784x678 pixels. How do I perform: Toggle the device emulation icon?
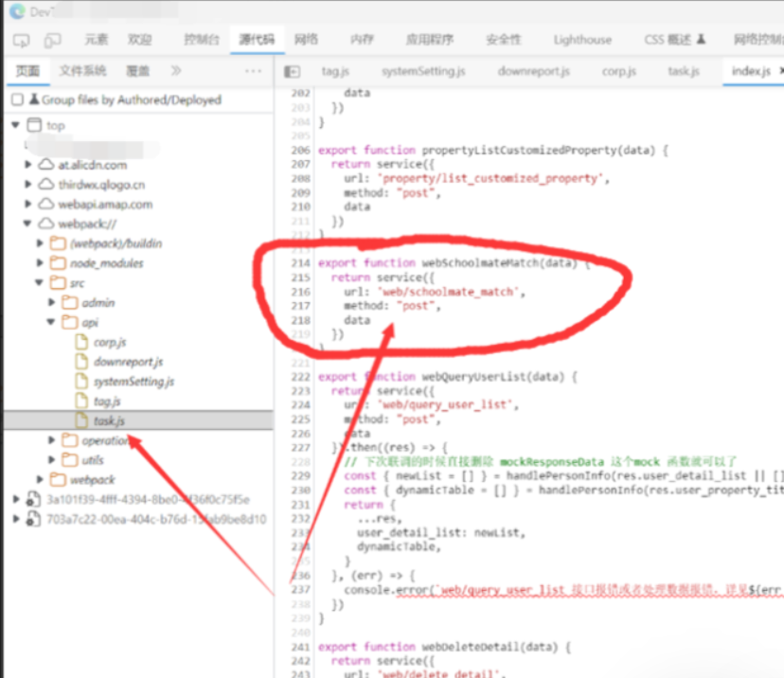pos(52,40)
